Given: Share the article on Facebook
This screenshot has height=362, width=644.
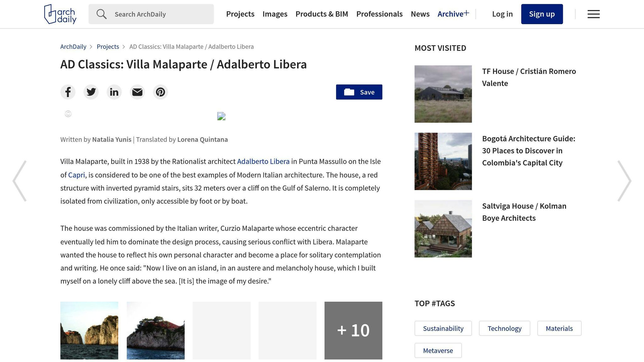Looking at the screenshot, I should 68,92.
